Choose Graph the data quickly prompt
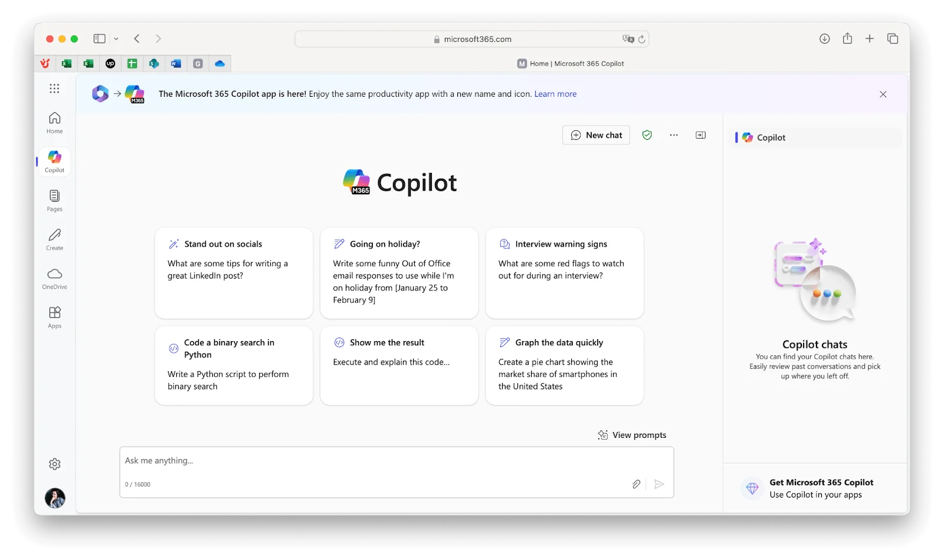The width and height of the screenshot is (944, 560). click(565, 365)
